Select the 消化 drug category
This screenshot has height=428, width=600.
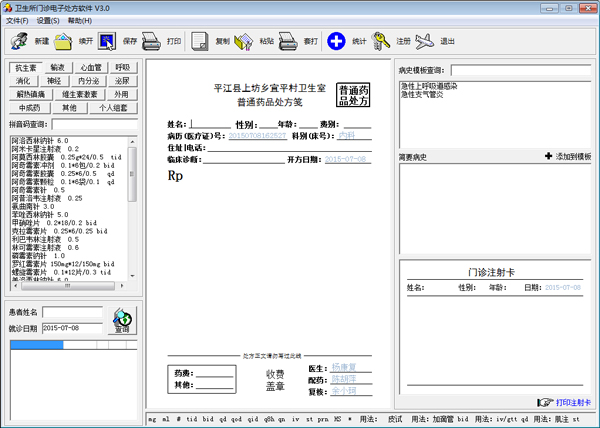(x=23, y=81)
